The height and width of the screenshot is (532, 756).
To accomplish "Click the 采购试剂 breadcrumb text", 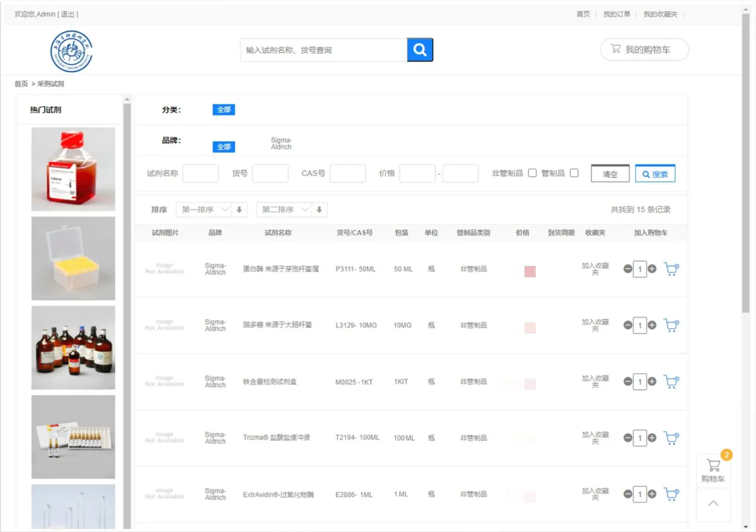I will click(51, 84).
